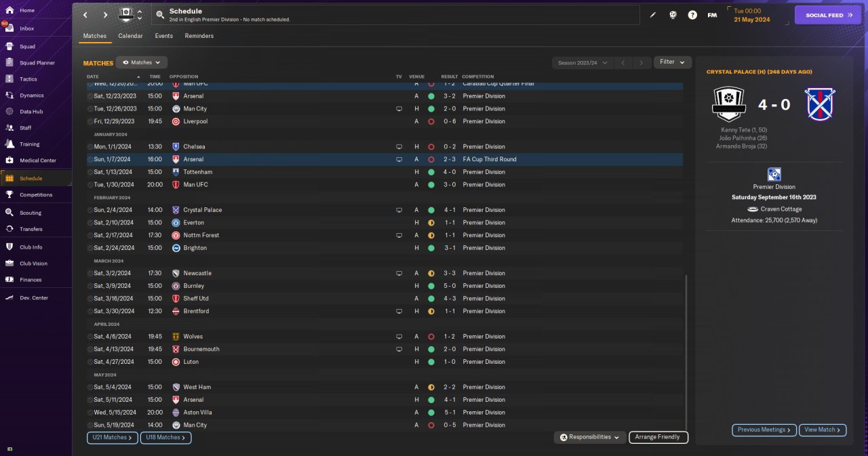Expand the club selector chevrons in top bar

[x=140, y=14]
